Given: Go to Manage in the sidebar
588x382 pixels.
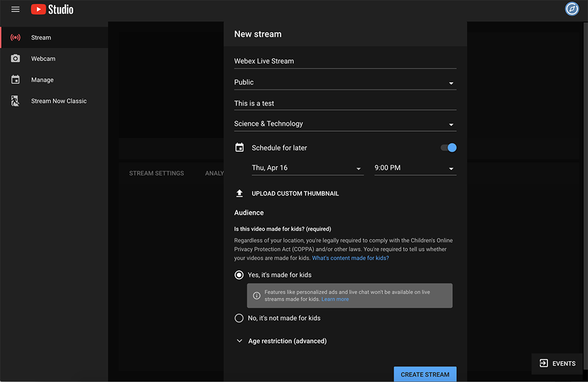Looking at the screenshot, I should click(54, 80).
